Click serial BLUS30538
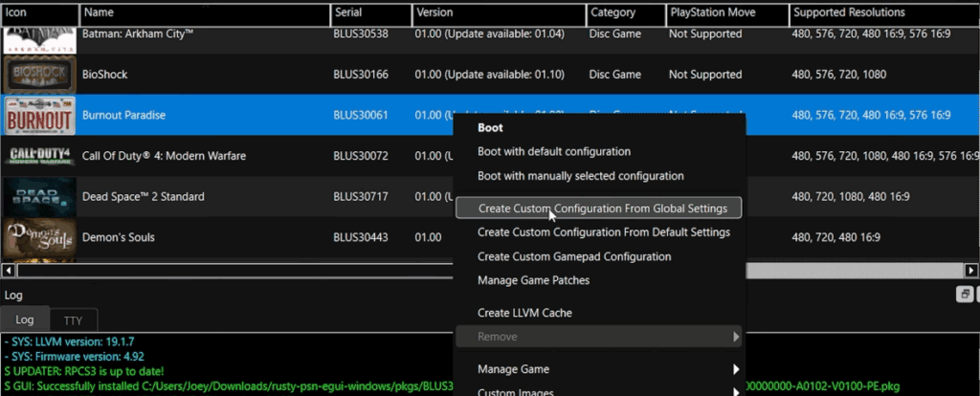This screenshot has height=396, width=980. click(x=361, y=33)
